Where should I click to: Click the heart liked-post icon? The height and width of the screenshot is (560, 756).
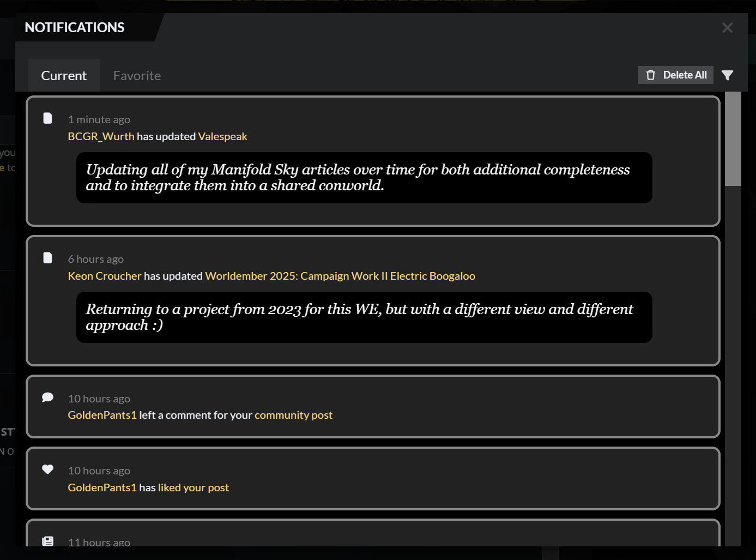(x=48, y=469)
